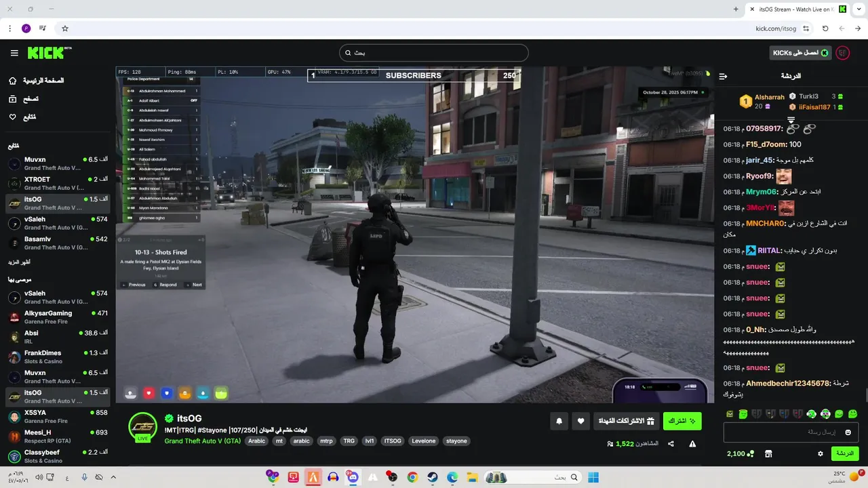The width and height of the screenshot is (868, 488).
Task: Click the green chat send button
Action: point(845,453)
